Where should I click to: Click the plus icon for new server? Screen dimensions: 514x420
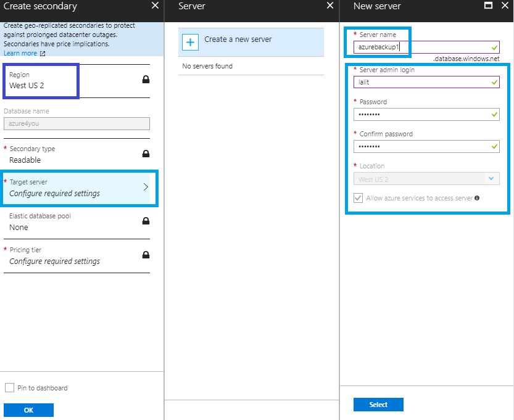(191, 42)
